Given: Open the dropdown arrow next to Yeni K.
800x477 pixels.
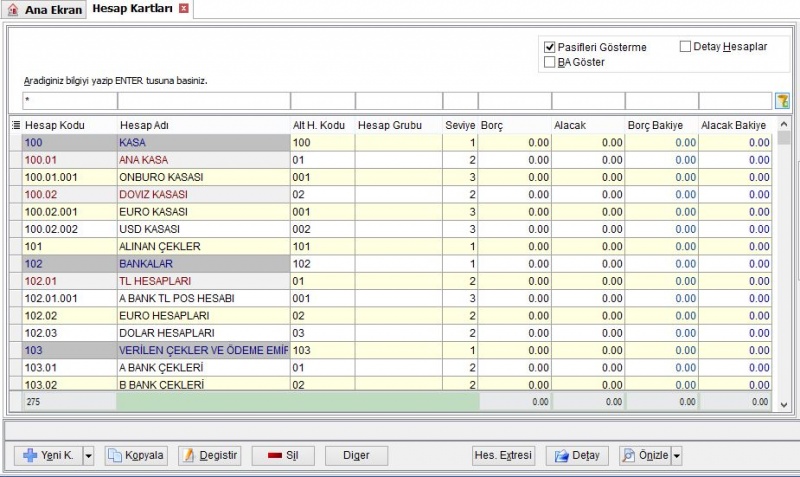Looking at the screenshot, I should [89, 455].
